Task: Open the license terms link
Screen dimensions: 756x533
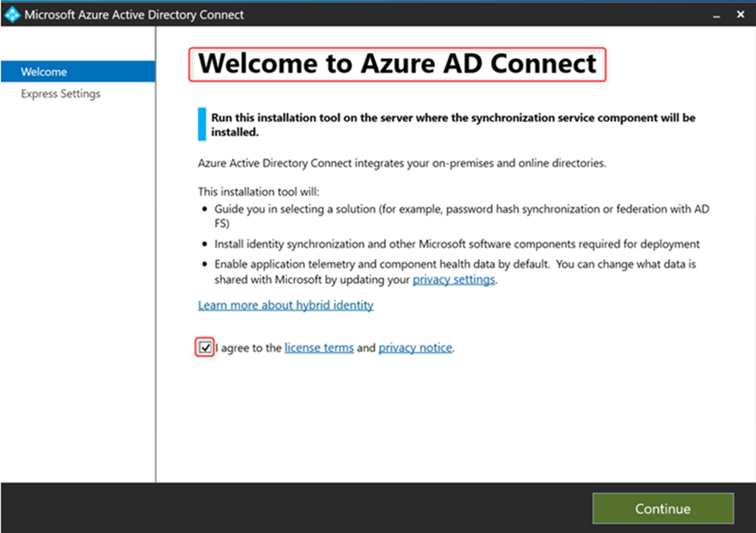Action: [x=319, y=348]
